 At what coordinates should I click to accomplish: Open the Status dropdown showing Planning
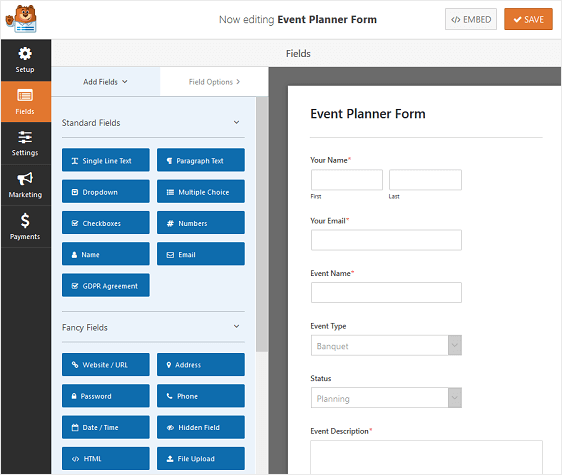386,398
